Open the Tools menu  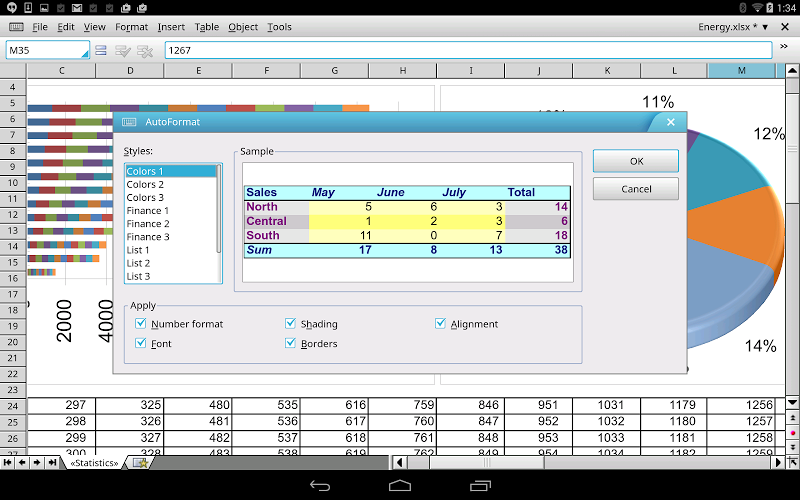point(280,27)
